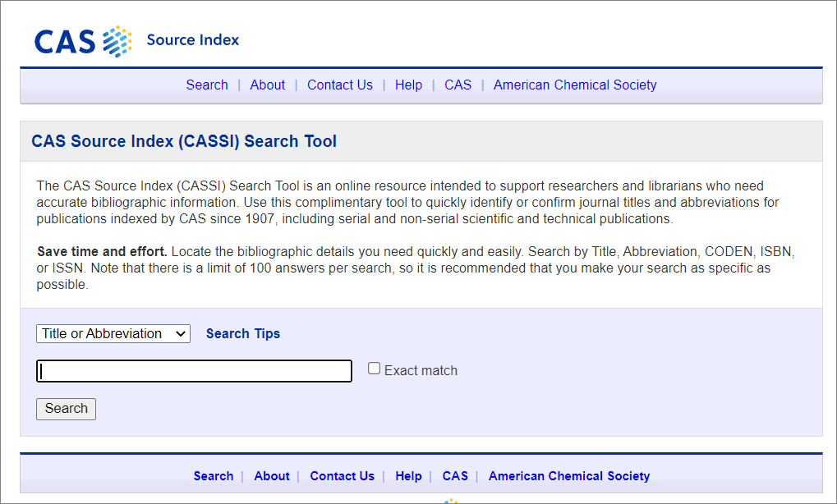Open About link in top navigation

(268, 85)
